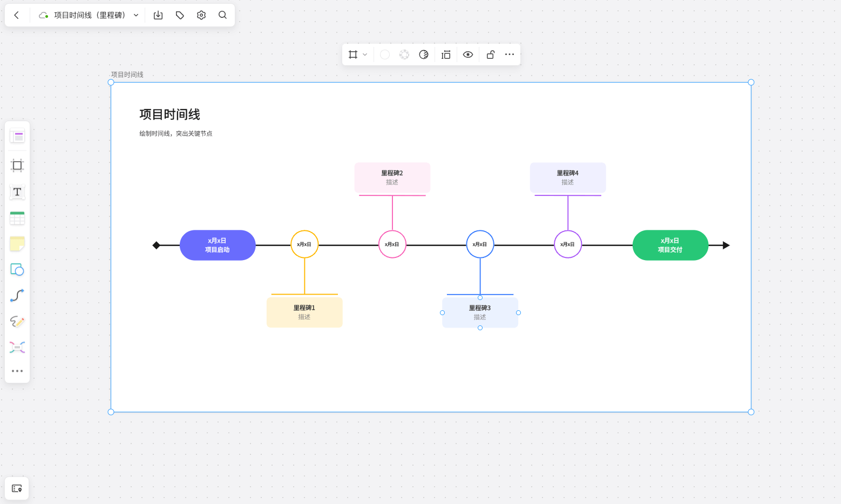Select the blue x月x日 circle node
Viewport: 841px width, 504px height.
480,244
